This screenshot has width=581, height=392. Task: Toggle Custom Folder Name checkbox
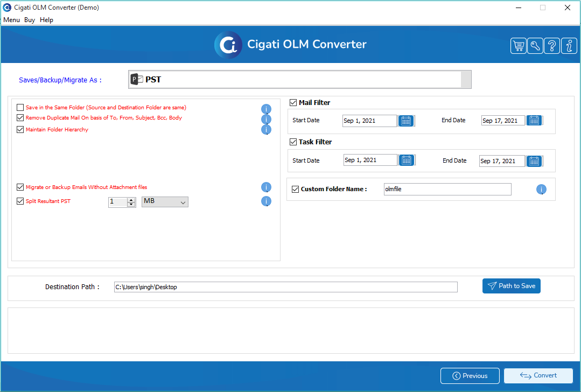[295, 190]
